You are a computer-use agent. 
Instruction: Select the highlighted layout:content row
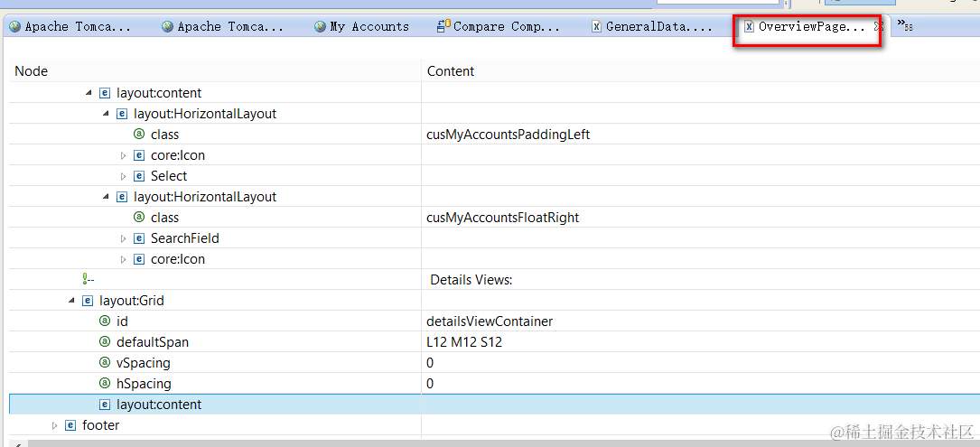(x=494, y=405)
